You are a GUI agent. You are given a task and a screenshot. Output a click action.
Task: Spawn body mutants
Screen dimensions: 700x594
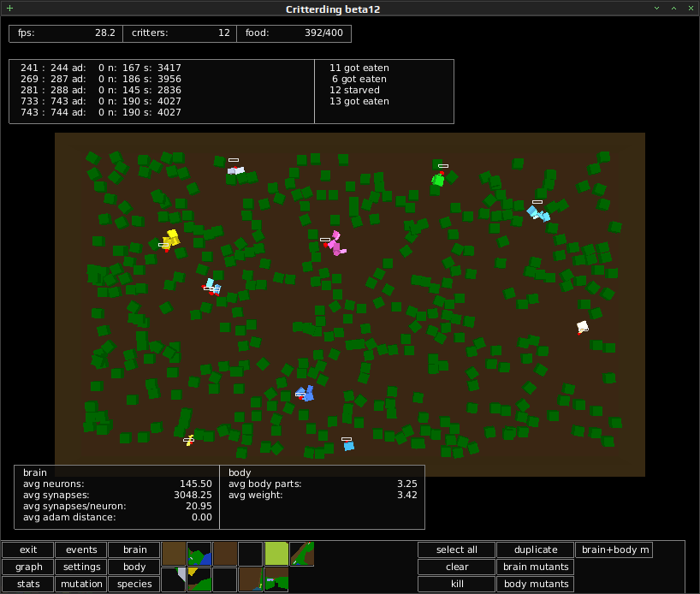535,584
